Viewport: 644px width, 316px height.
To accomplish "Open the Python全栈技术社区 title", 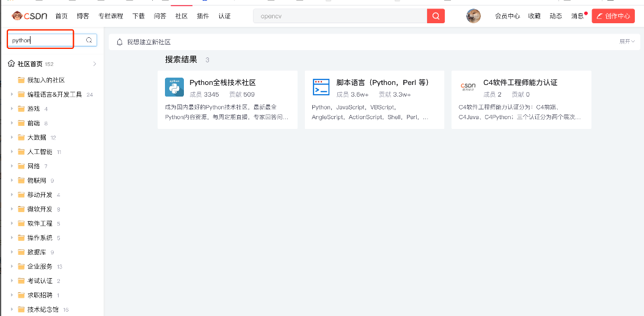I will coord(222,83).
